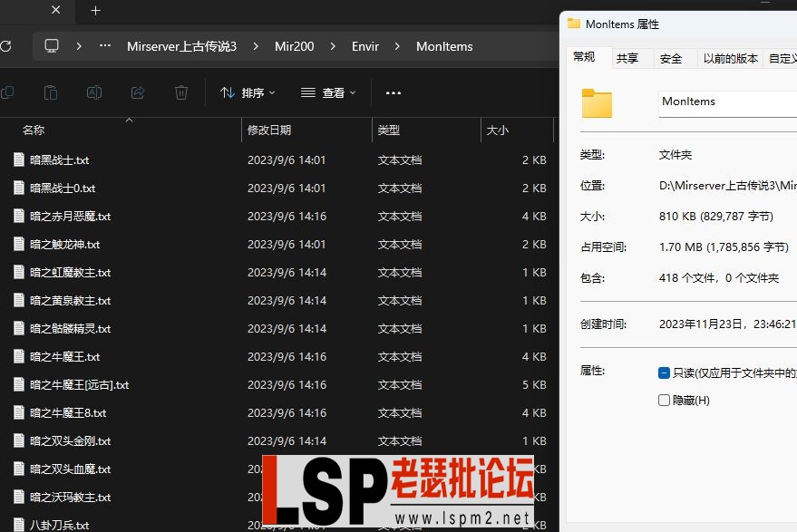
Task: Rename icon in Explorer toolbar
Action: pyautogui.click(x=94, y=92)
